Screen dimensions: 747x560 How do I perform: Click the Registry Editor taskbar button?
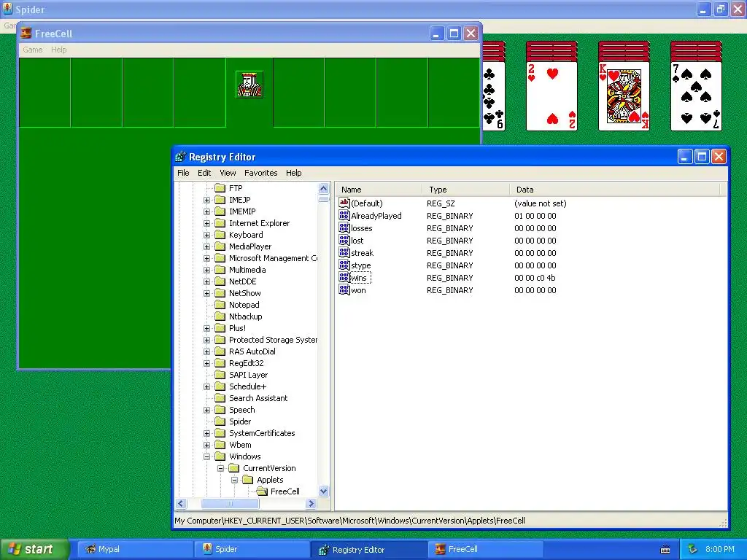coord(368,550)
